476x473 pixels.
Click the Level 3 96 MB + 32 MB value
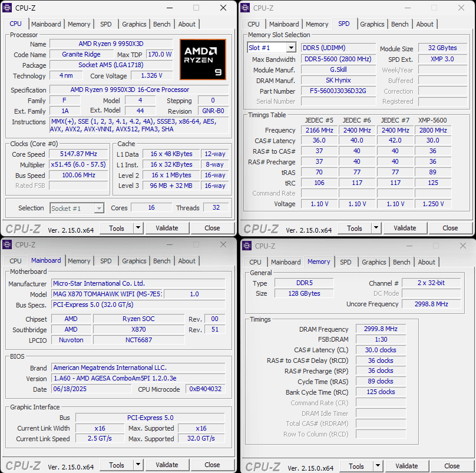[171, 186]
